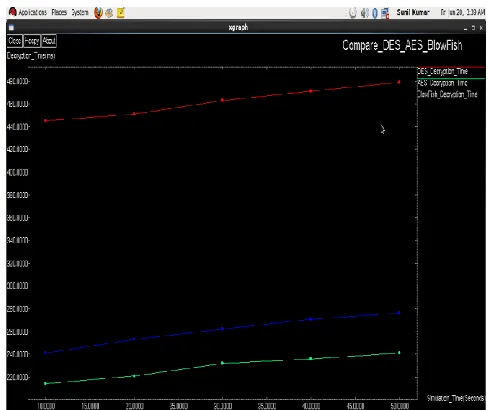Click the 10.0000 x-axis tick label
Screen dimensions: 488x410
[46, 406]
